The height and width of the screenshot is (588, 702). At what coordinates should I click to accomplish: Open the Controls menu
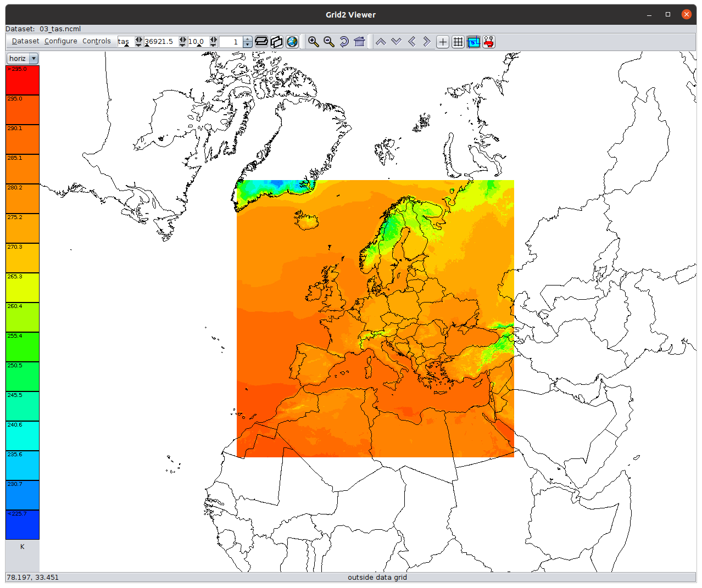tap(97, 41)
